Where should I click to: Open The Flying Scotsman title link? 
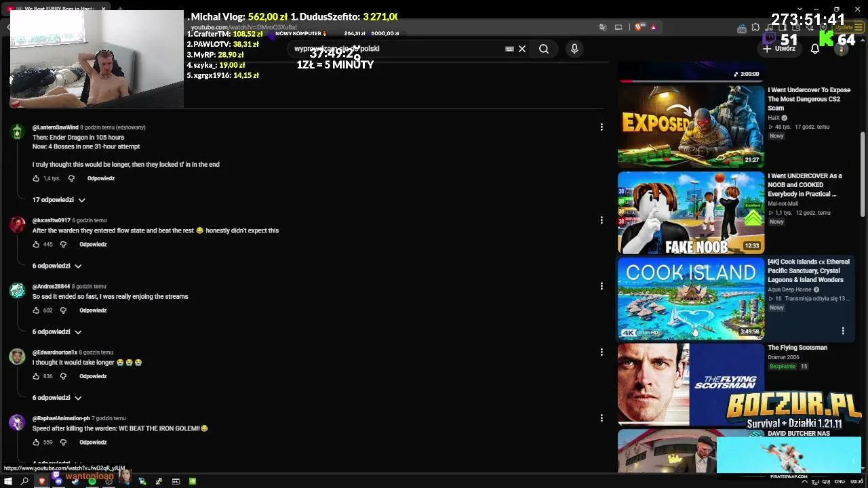coord(797,348)
